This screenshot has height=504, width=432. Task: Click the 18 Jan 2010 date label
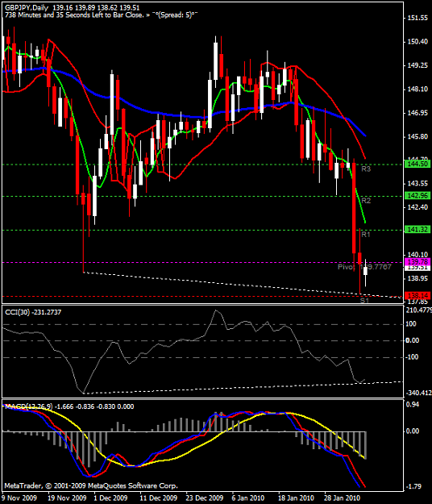(x=296, y=498)
